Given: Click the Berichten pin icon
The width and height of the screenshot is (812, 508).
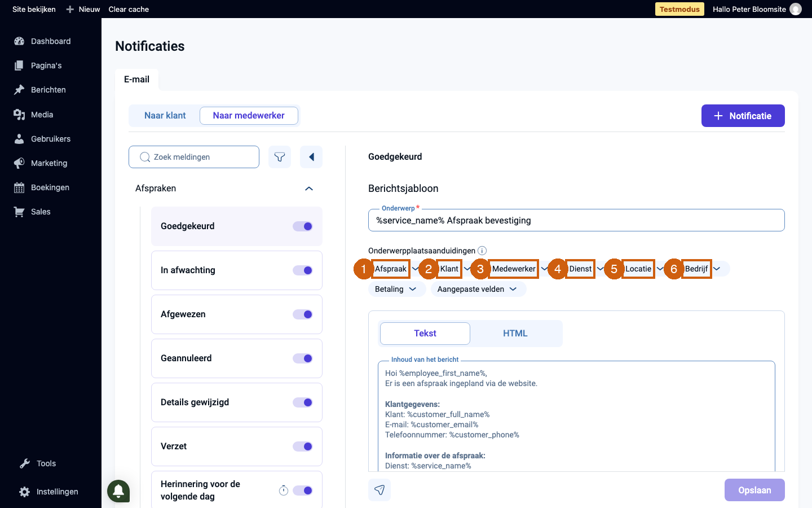Looking at the screenshot, I should point(19,90).
